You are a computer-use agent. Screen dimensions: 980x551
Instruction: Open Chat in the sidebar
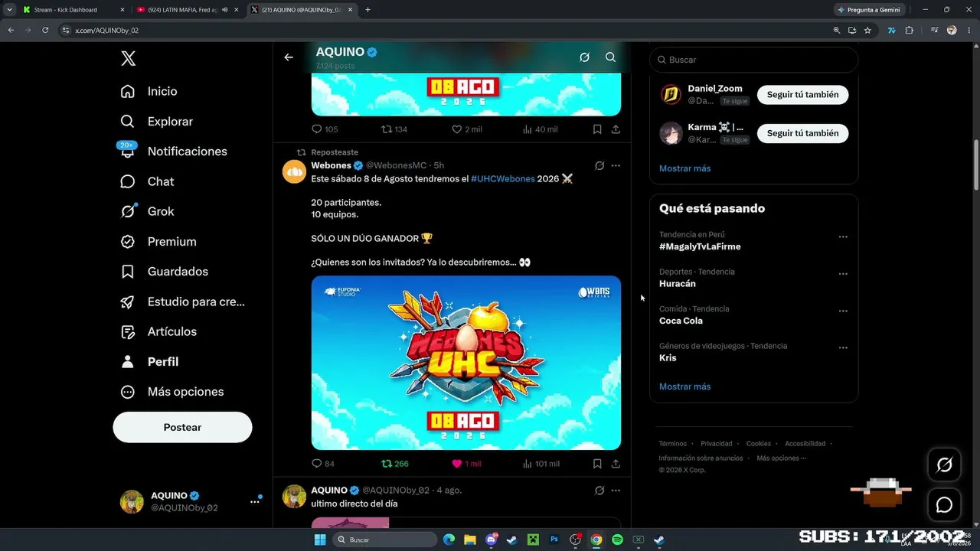point(147,181)
